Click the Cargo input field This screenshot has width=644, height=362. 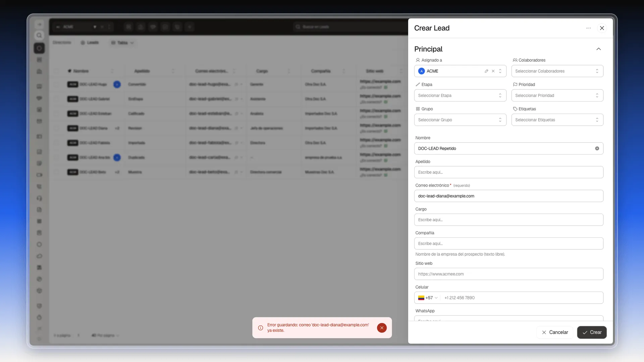[x=508, y=220]
